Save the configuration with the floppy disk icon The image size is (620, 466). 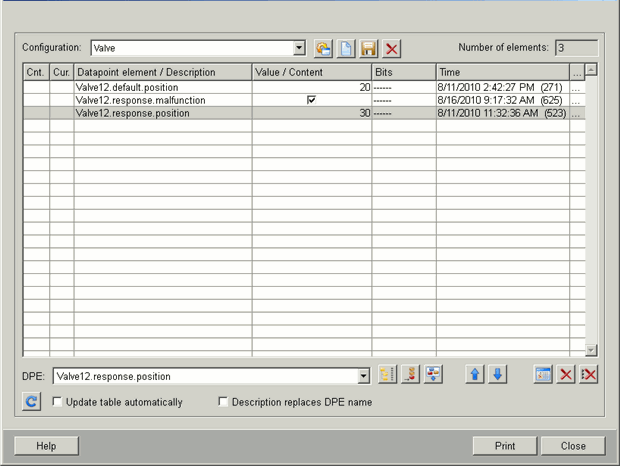tap(368, 49)
